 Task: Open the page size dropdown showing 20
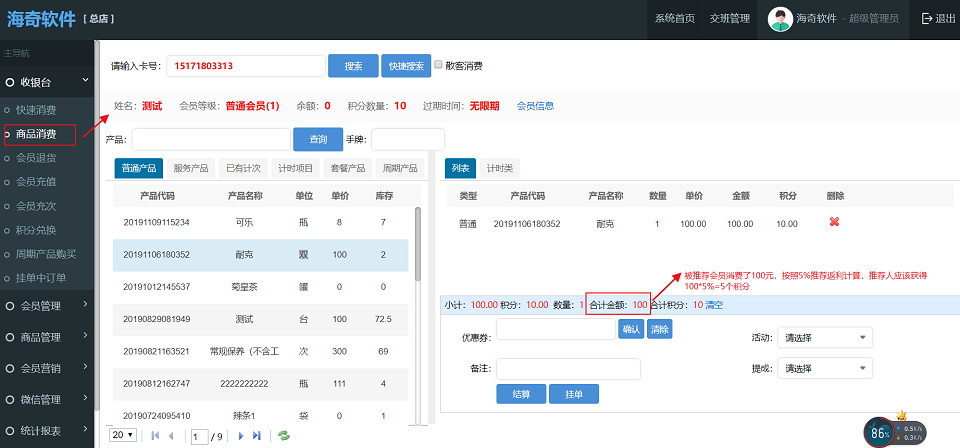coord(123,436)
